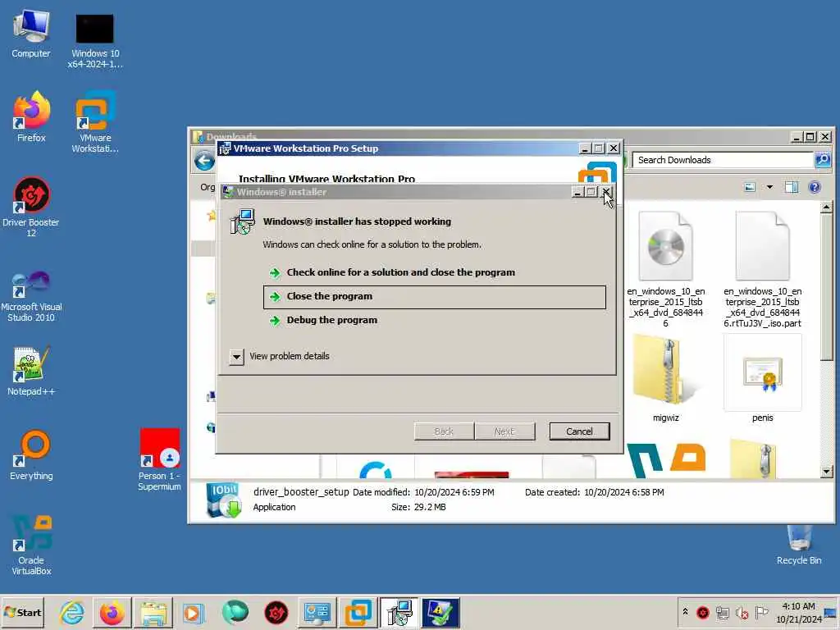The image size is (840, 630).
Task: Click Cancel in VMware Setup
Action: [x=579, y=431]
